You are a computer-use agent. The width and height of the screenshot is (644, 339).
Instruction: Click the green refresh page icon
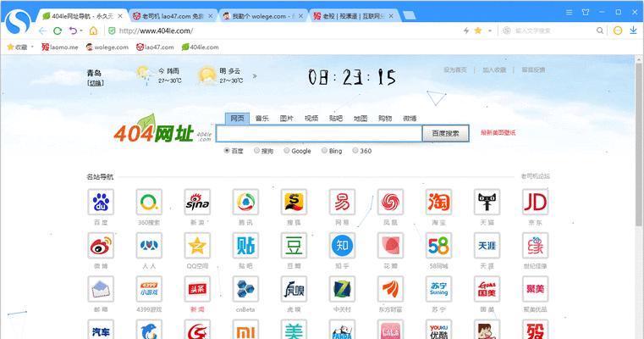(x=58, y=31)
